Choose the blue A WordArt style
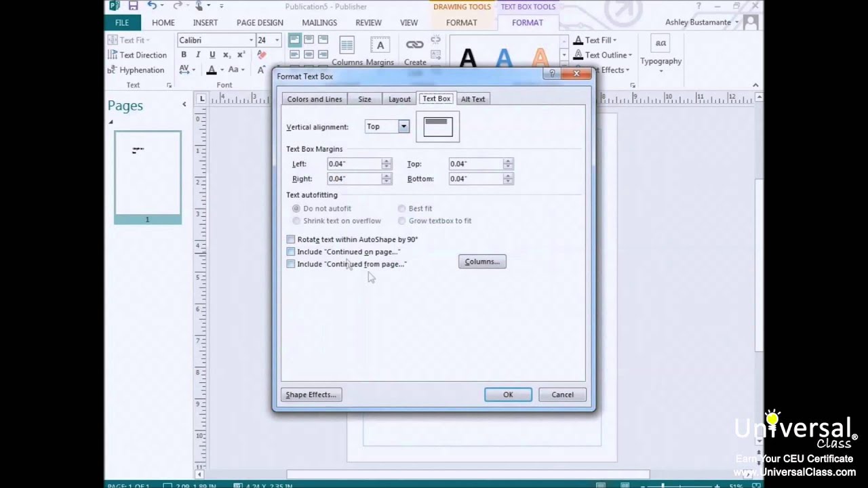This screenshot has height=488, width=868. click(504, 58)
